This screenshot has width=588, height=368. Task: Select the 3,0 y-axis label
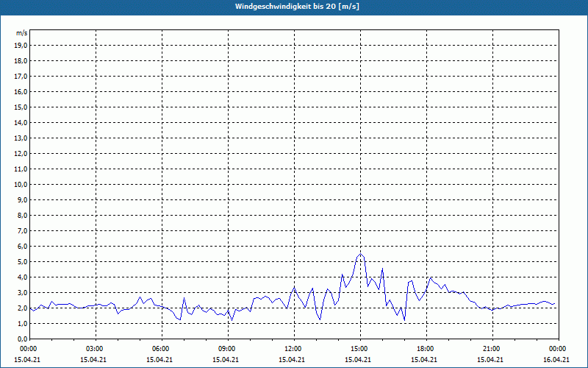click(23, 292)
